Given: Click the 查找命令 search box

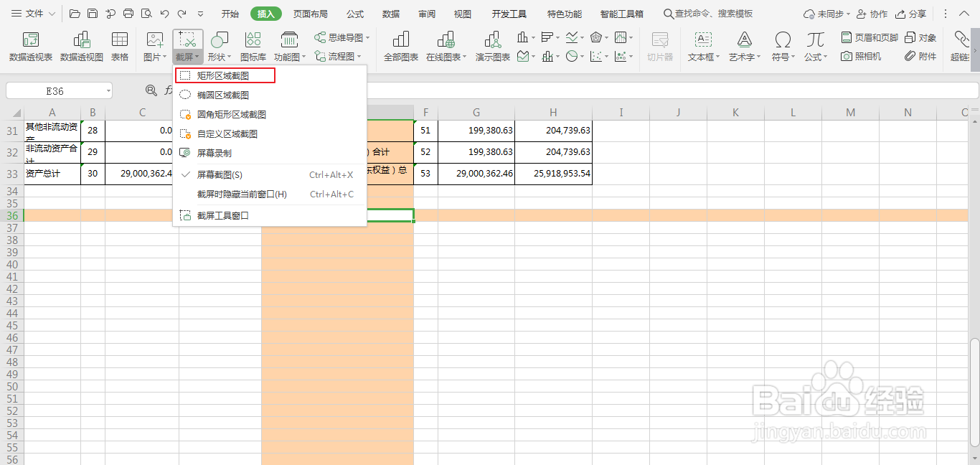Looking at the screenshot, I should [x=708, y=14].
